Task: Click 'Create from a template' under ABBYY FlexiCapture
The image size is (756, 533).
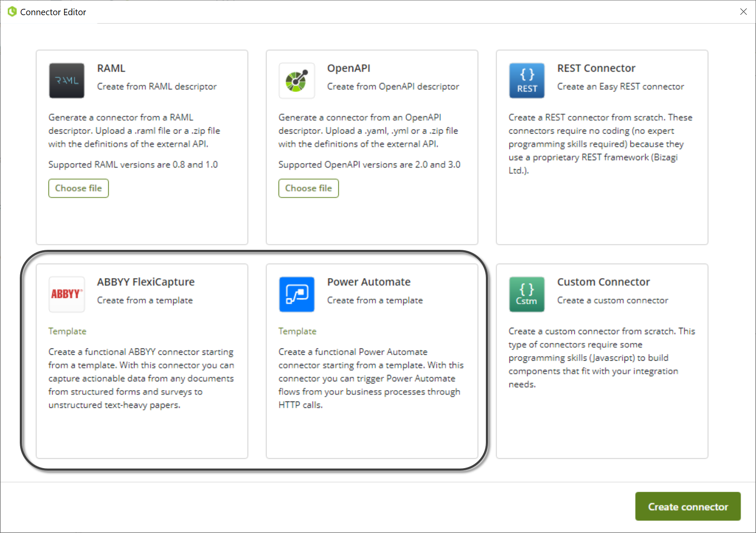Action: (145, 300)
